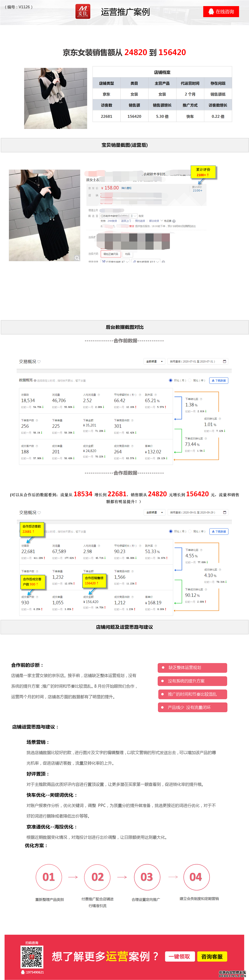Click the 产品线少 没有流量闭环 red tag

[x=192, y=707]
